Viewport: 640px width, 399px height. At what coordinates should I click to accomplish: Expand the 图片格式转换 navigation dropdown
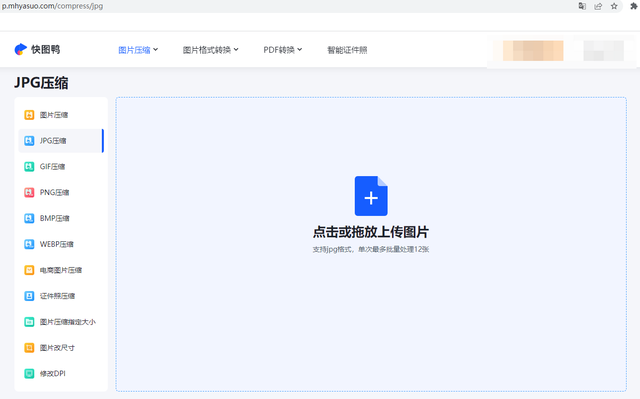(x=211, y=50)
